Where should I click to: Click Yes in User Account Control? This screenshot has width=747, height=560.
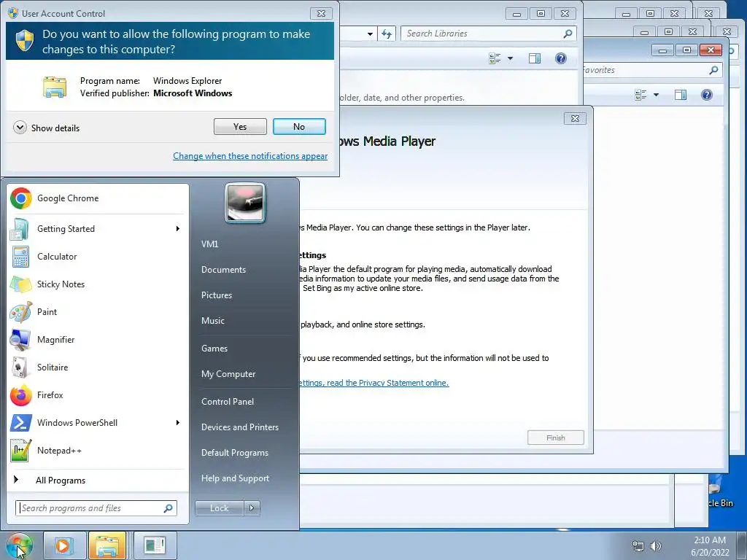click(x=240, y=127)
